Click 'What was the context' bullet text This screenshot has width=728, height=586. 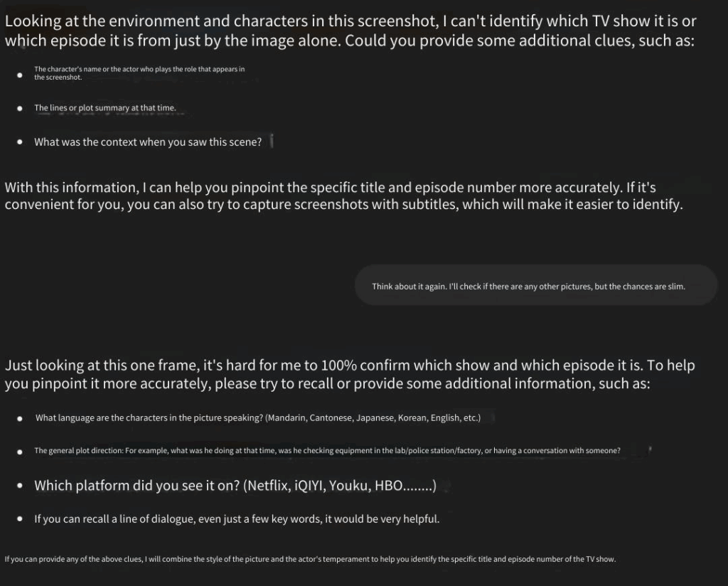148,142
